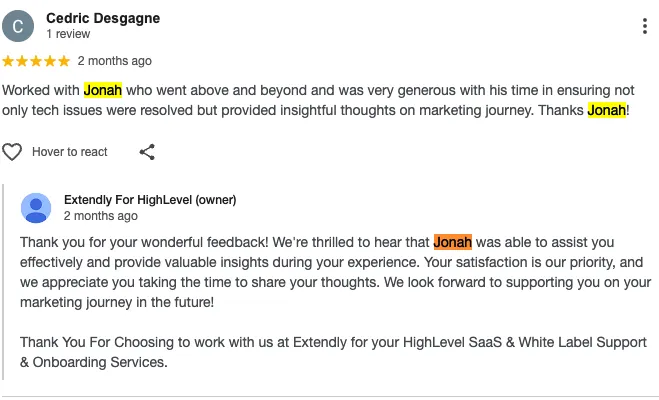Click the 'Thank You For Choosing' paragraph
Screen dimensions: 659x400
tap(333, 352)
